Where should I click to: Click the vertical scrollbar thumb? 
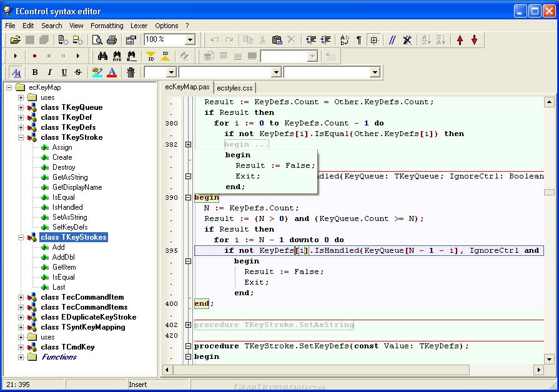tap(549, 192)
